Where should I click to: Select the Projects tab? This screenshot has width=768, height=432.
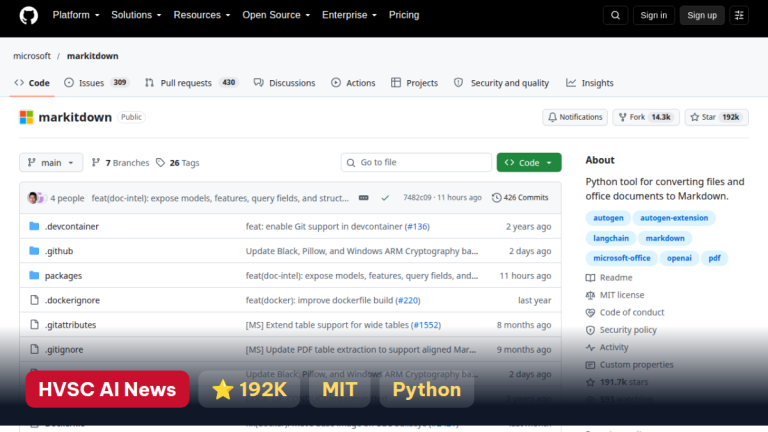tap(414, 83)
